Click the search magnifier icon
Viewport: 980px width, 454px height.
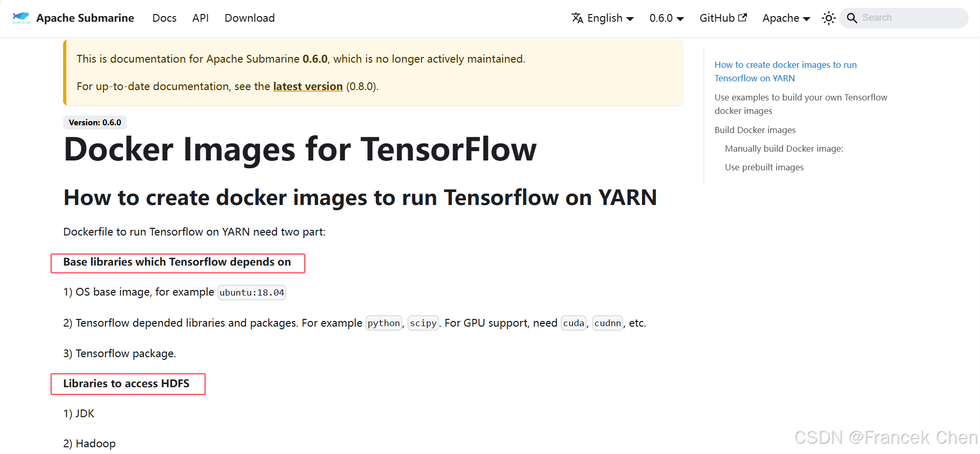click(x=852, y=18)
